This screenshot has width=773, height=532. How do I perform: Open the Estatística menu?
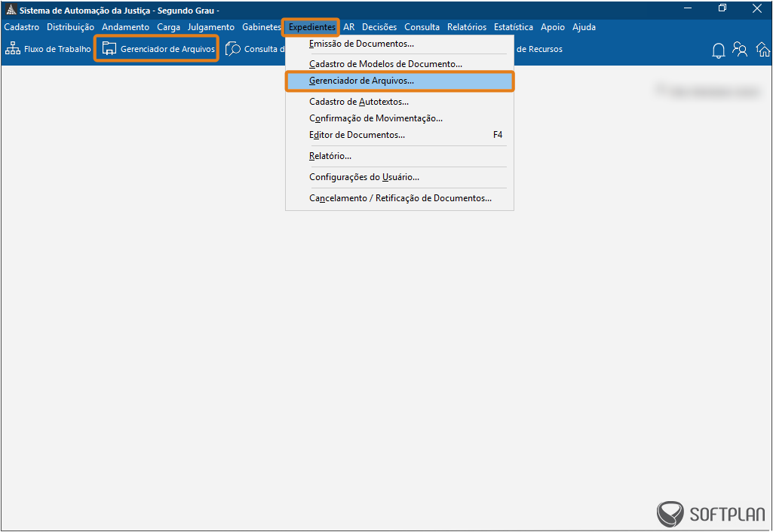(514, 27)
